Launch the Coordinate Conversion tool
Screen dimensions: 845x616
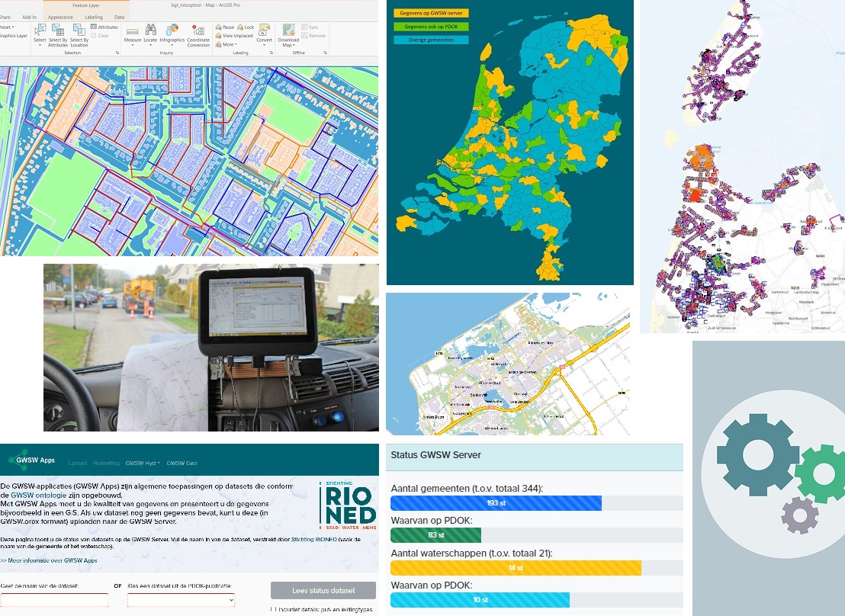coord(198,36)
